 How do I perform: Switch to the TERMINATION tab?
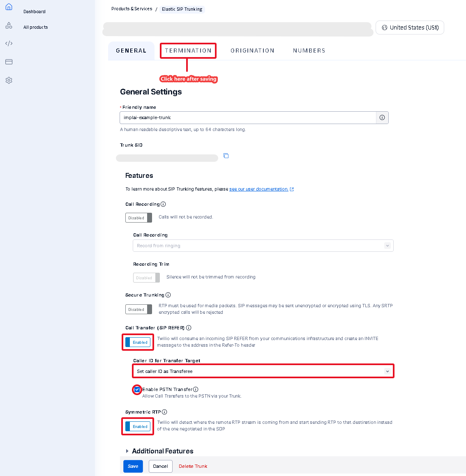pos(188,51)
